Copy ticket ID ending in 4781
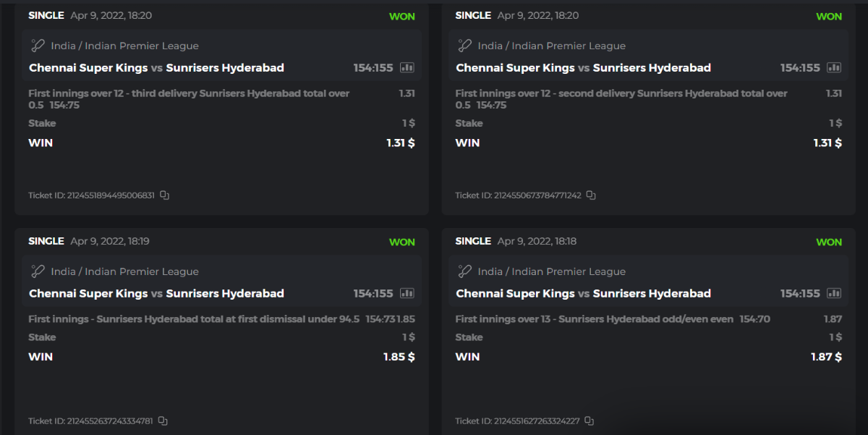Viewport: 868px width, 435px height. click(163, 421)
